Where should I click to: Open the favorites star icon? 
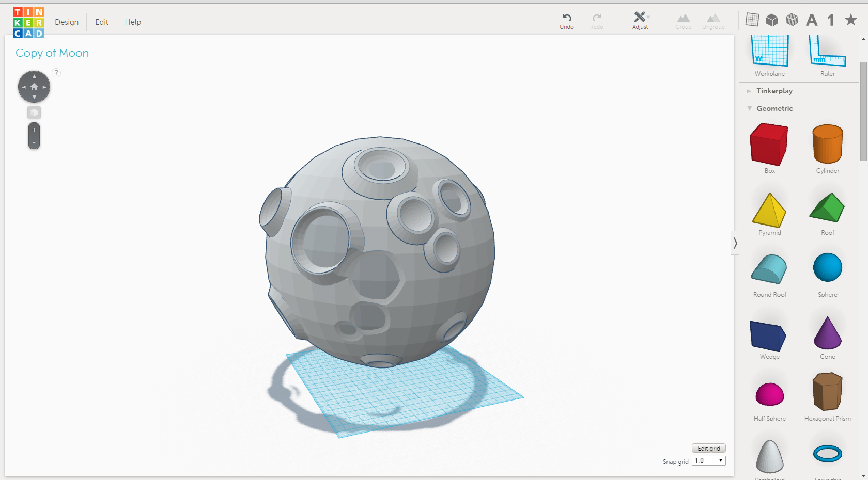(850, 20)
